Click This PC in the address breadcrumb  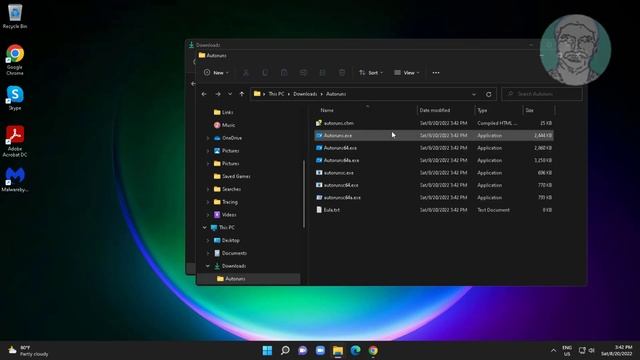click(x=276, y=94)
